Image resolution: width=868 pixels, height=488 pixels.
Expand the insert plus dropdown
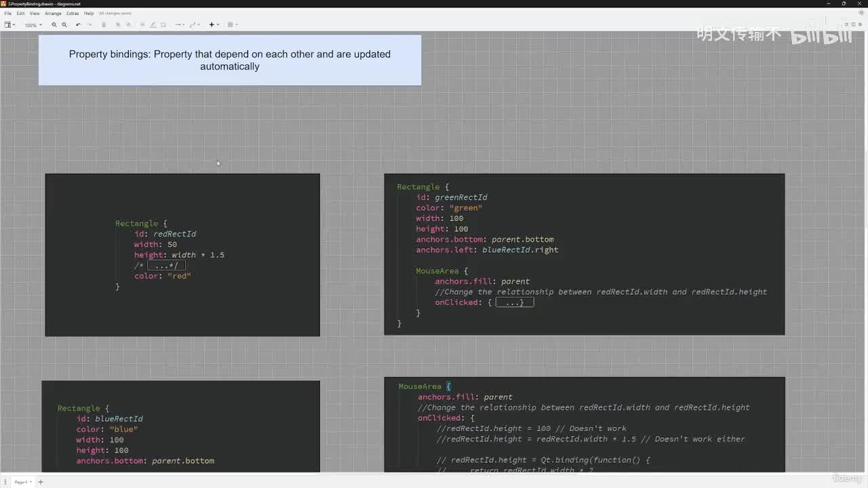tap(213, 25)
